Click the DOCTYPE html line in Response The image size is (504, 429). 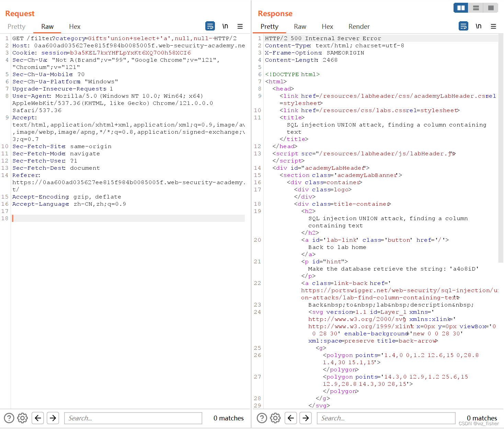(292, 74)
